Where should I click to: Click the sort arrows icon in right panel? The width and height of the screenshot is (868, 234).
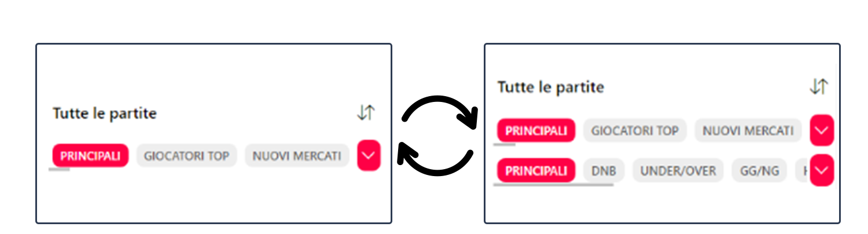click(819, 87)
